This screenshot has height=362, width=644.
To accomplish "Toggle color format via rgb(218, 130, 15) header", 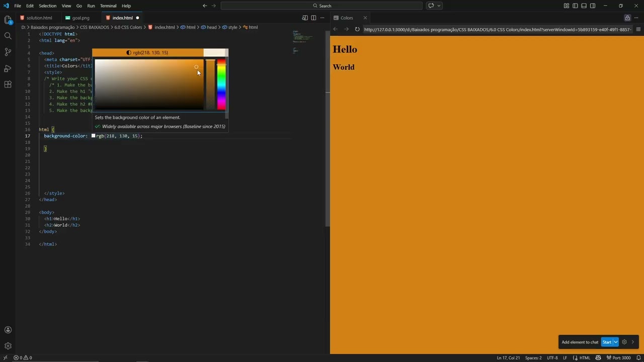I will pyautogui.click(x=148, y=52).
